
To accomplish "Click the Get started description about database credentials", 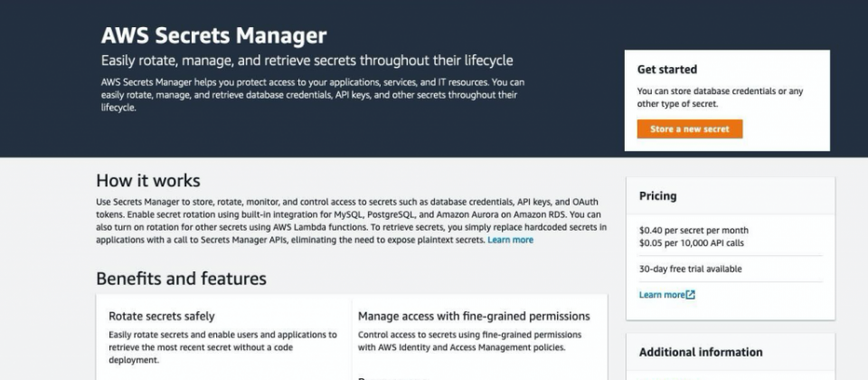I will [x=721, y=98].
